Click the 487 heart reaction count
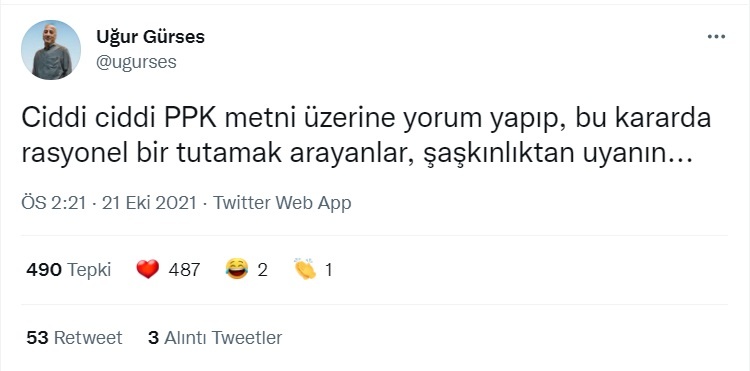 (184, 270)
